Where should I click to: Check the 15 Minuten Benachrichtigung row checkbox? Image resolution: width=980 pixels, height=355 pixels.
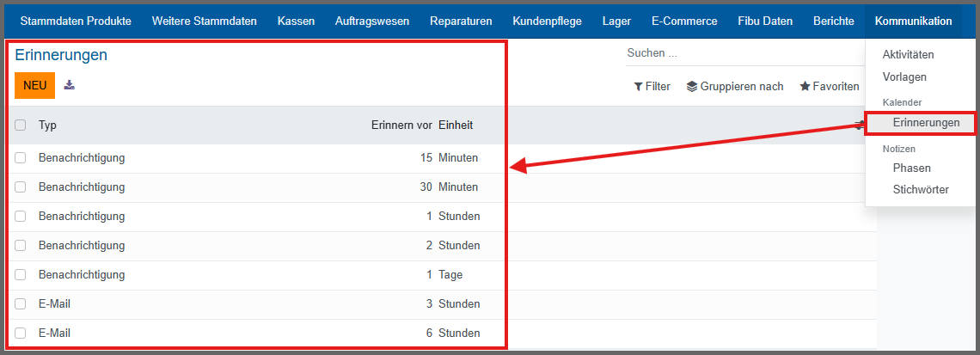[x=21, y=158]
